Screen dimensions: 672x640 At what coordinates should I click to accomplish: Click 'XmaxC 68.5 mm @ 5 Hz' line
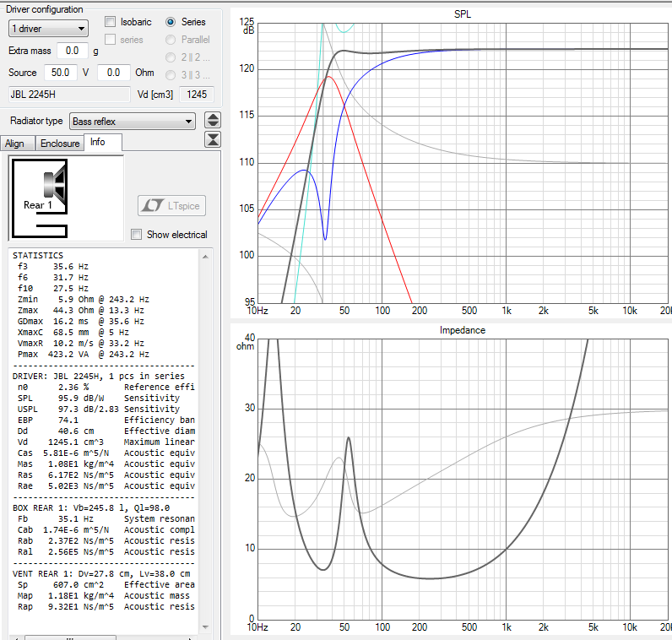(x=73, y=332)
